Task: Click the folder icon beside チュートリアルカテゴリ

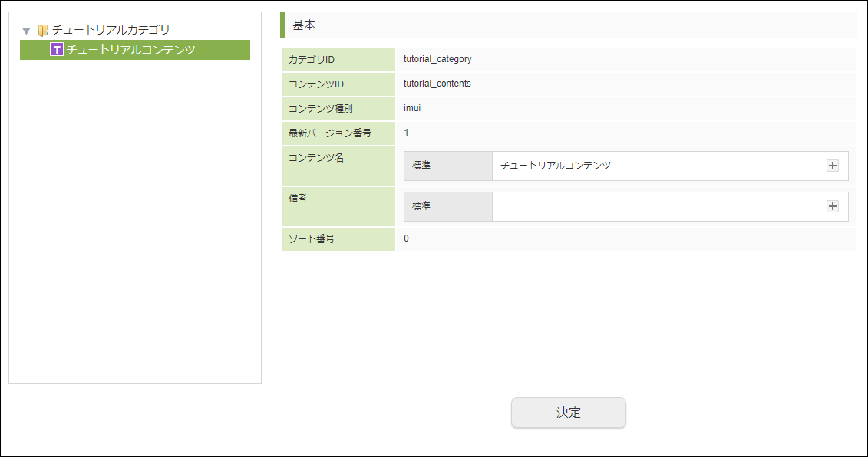Action: click(43, 30)
